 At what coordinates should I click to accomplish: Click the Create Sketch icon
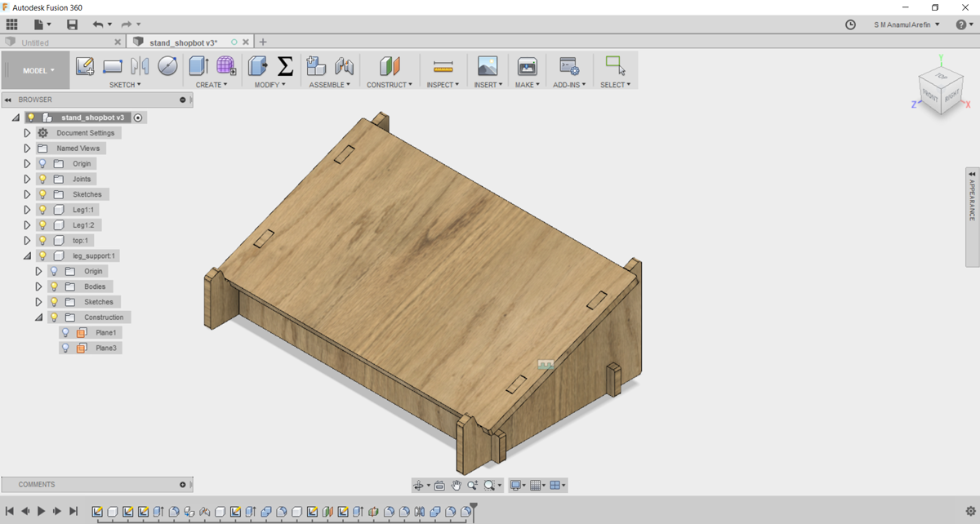85,67
